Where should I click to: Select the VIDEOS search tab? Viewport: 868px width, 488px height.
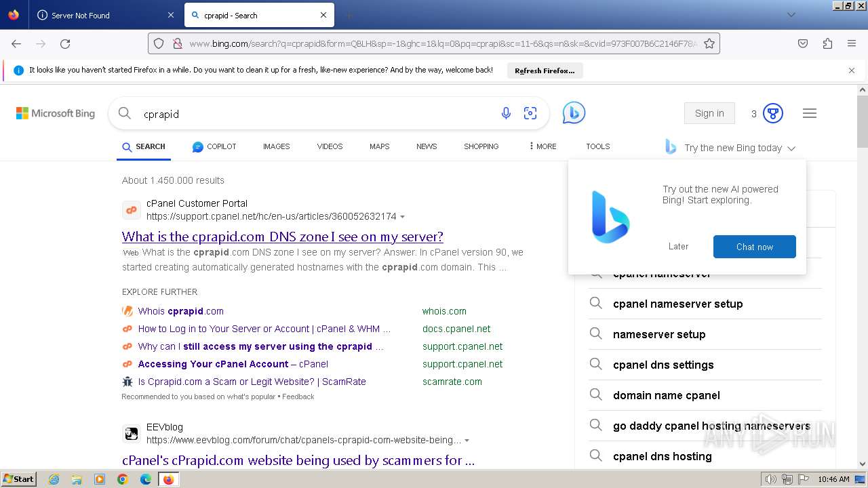pyautogui.click(x=330, y=146)
